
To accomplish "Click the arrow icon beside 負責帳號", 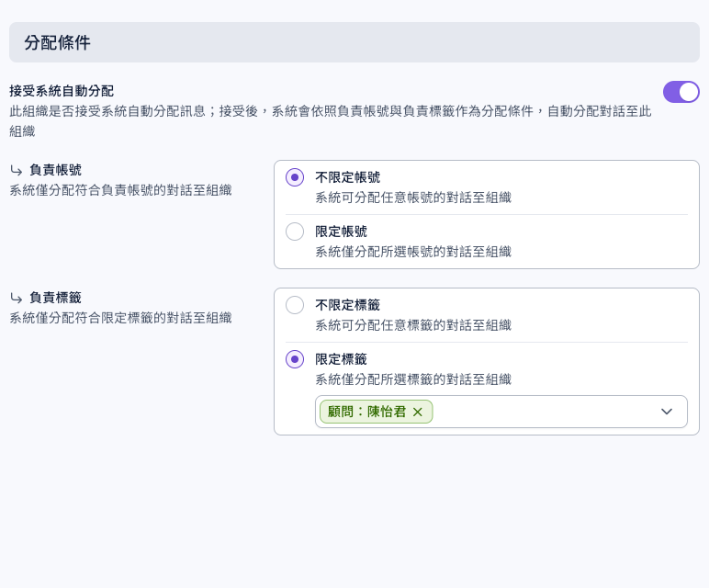I will [x=17, y=171].
